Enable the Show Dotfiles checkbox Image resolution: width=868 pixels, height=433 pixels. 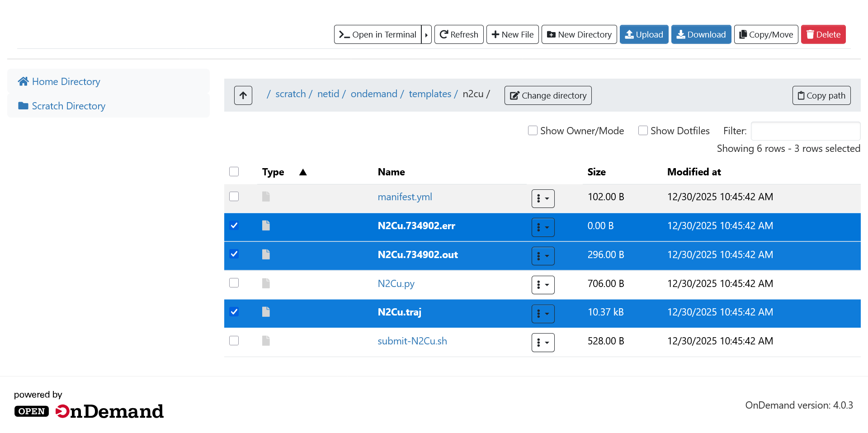coord(643,131)
